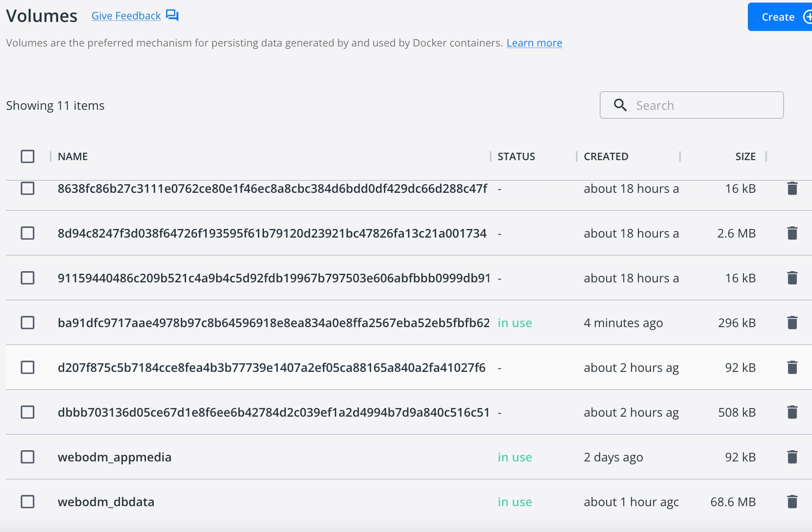812x532 pixels.
Task: Check the webodm_appmedia row checkbox
Action: point(27,457)
